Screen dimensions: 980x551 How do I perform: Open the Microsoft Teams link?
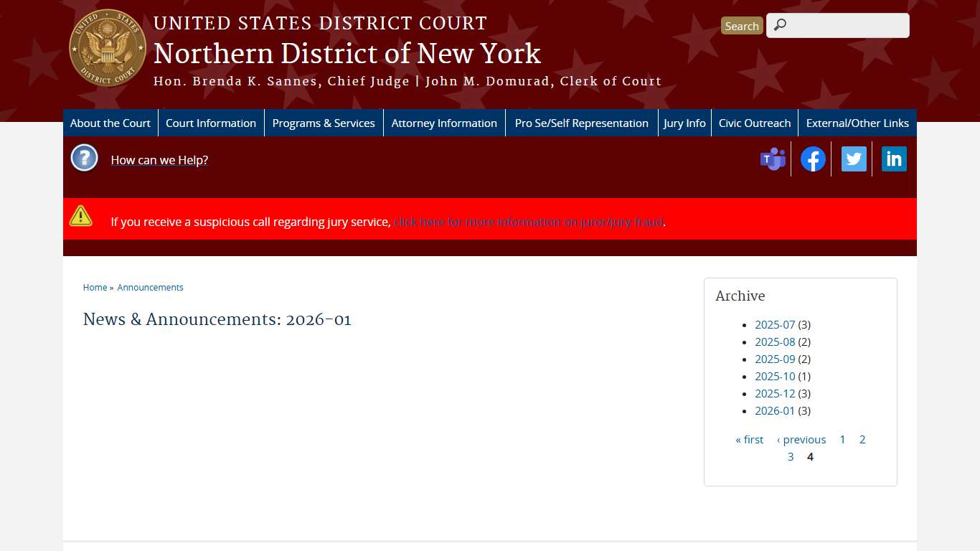pos(773,159)
